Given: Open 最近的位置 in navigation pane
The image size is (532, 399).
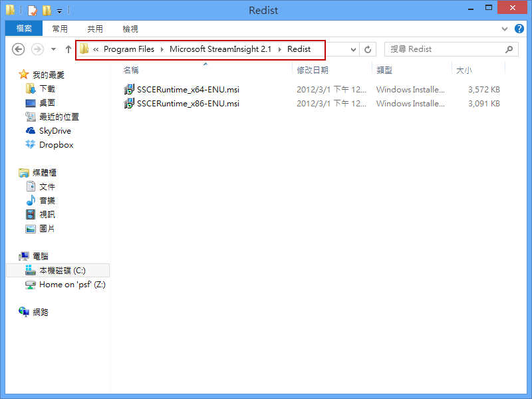Looking at the screenshot, I should pyautogui.click(x=59, y=117).
